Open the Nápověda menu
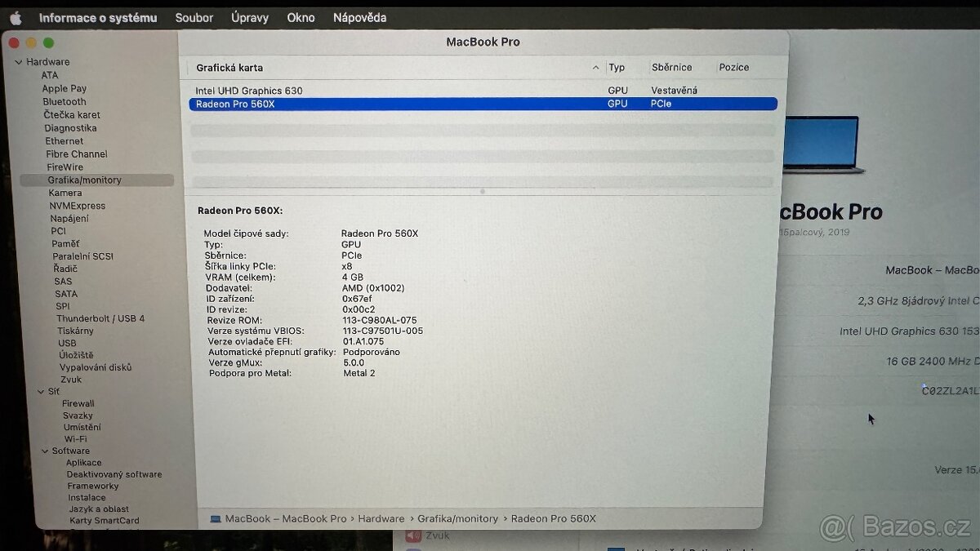 (x=359, y=17)
